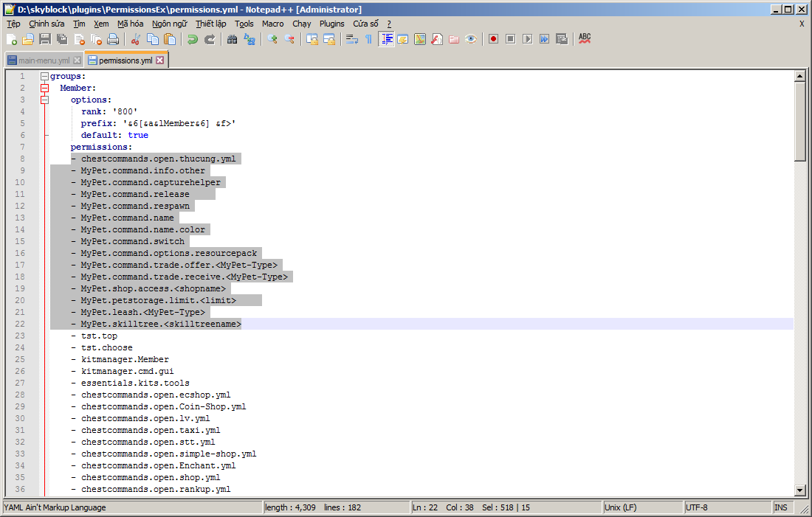The image size is (812, 517).
Task: Close the permissions.yml tab
Action: [159, 60]
